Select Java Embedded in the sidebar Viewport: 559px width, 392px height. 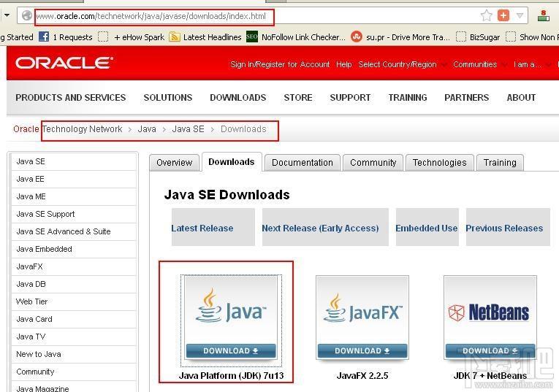(x=74, y=249)
